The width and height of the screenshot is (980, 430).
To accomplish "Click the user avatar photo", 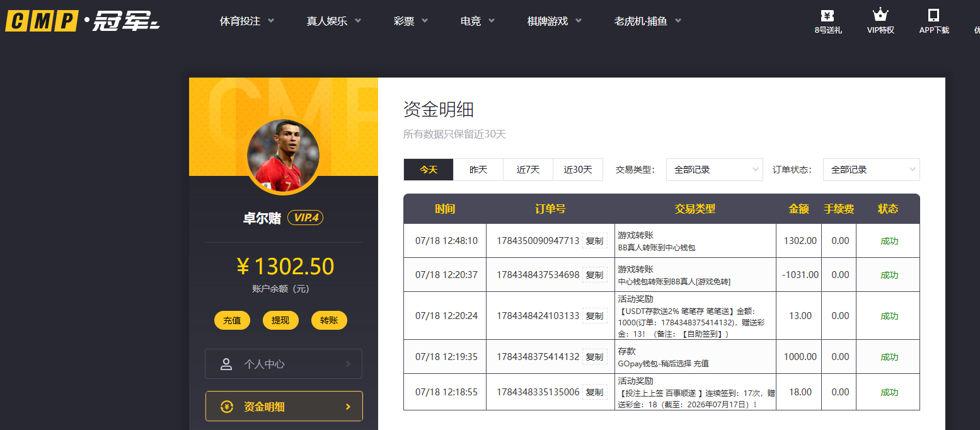I will pos(283,156).
